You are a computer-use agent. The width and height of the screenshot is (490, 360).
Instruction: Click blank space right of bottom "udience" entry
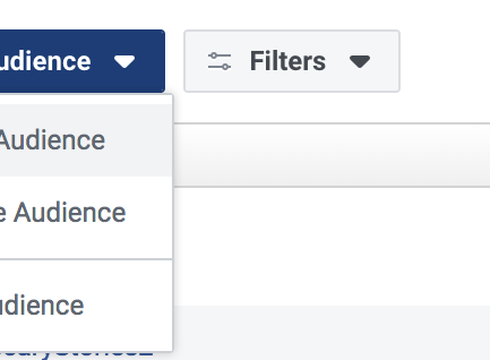click(128, 305)
